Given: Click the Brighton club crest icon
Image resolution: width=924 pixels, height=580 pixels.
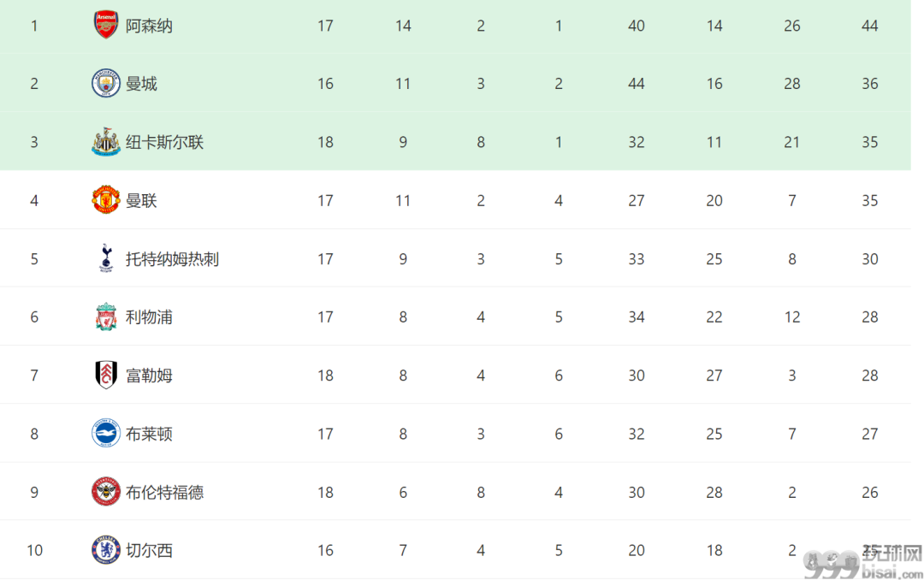Looking at the screenshot, I should click(106, 433).
